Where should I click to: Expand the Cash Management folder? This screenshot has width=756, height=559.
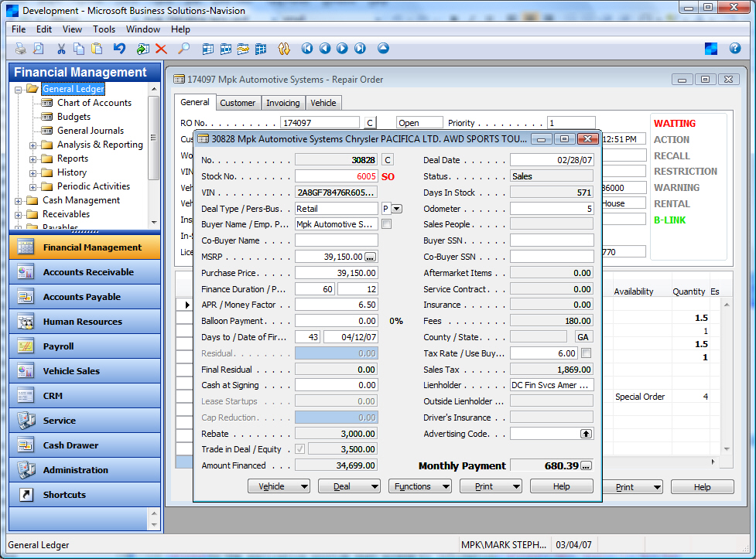tap(18, 202)
